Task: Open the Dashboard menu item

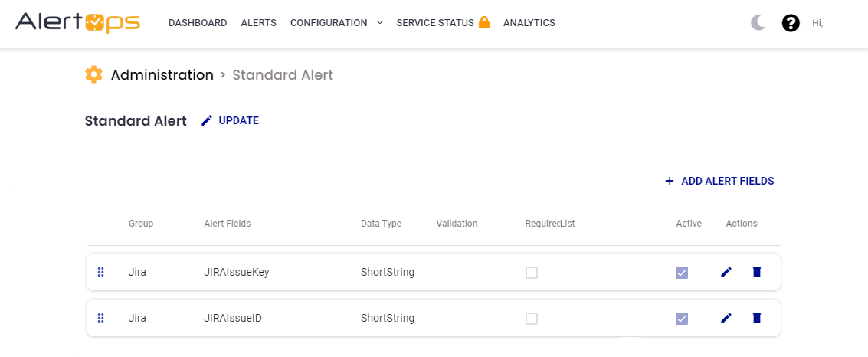Action: (x=198, y=23)
